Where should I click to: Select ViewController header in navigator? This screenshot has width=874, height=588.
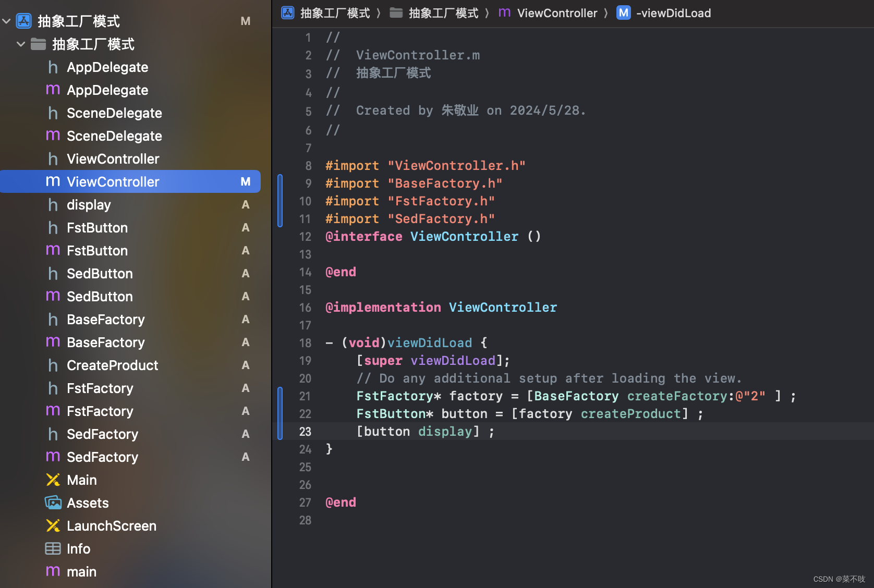tap(113, 159)
